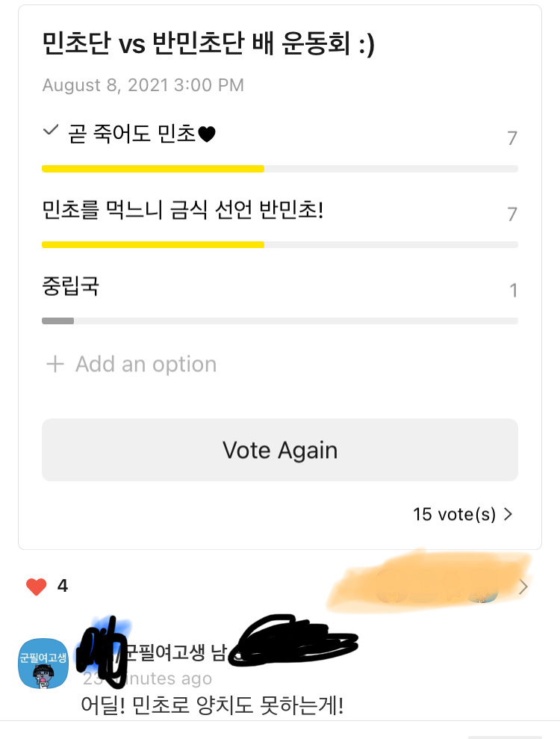Tap the red heart like icon

[x=36, y=587]
